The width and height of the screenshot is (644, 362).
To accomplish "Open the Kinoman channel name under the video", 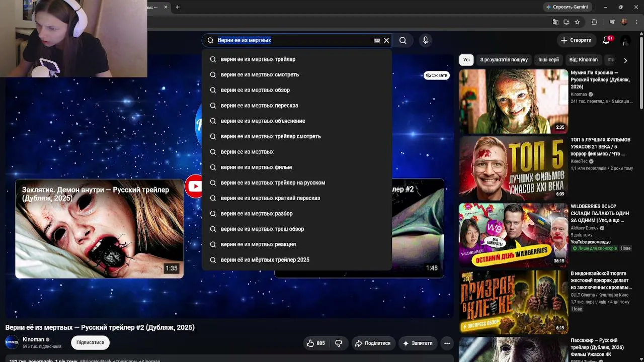I will [34, 339].
